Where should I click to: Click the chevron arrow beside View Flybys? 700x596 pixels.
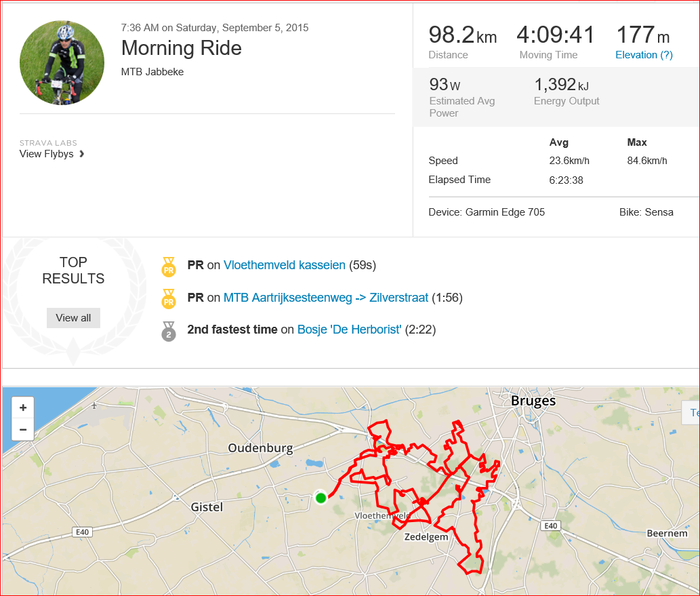click(x=82, y=154)
